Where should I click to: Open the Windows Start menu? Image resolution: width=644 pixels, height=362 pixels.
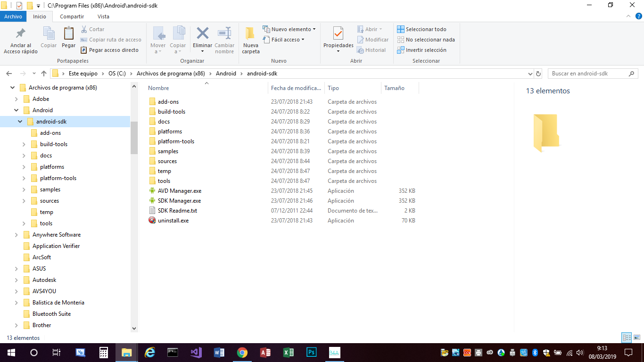click(x=11, y=353)
